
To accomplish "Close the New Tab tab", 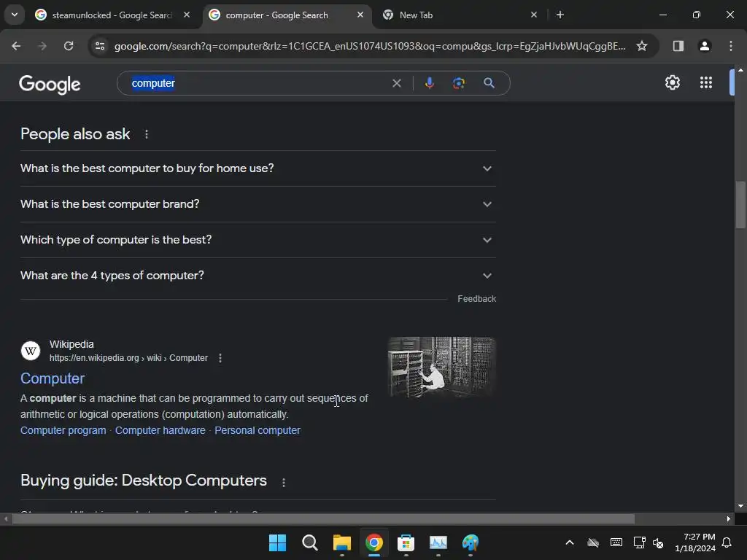I will (533, 15).
